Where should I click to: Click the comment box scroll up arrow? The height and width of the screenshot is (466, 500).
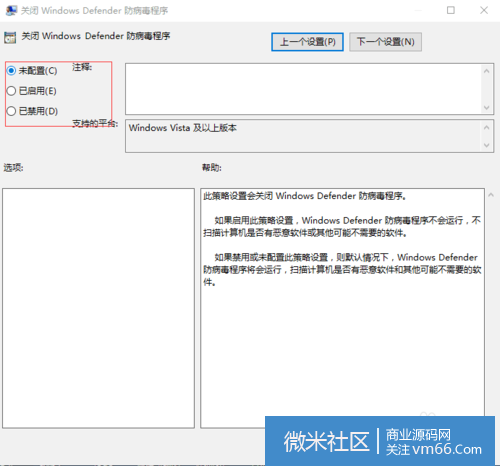click(487, 71)
